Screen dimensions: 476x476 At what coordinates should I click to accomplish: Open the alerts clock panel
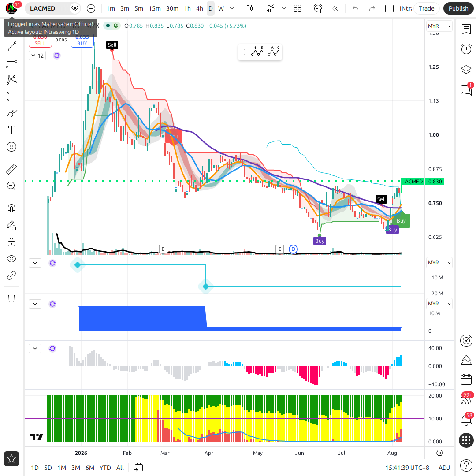pos(466,49)
